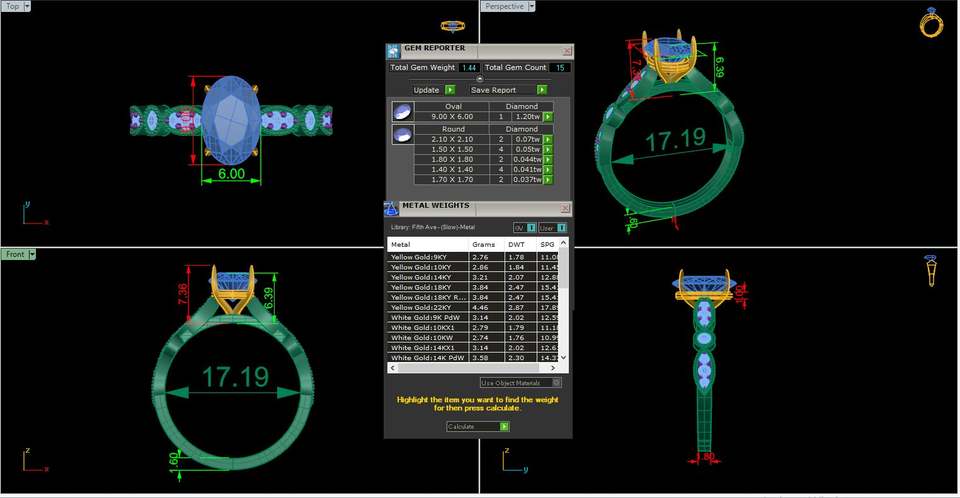Image resolution: width=960 pixels, height=498 pixels.
Task: Sort by the Metal column header
Action: (427, 244)
